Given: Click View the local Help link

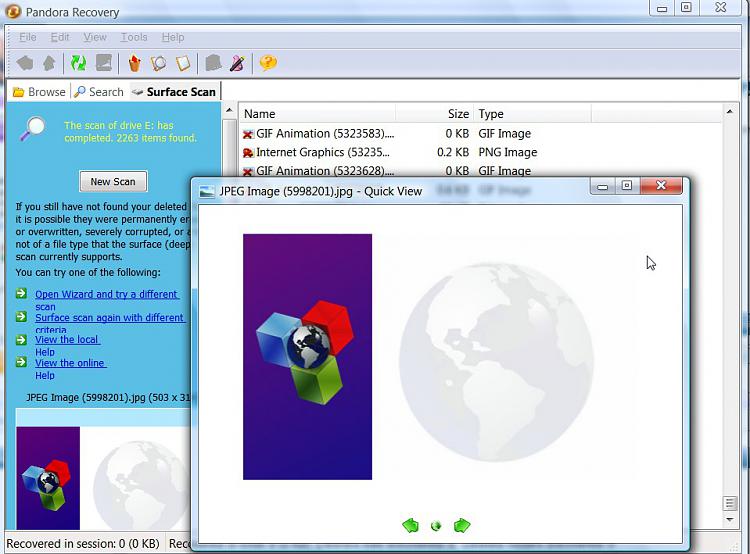Looking at the screenshot, I should pos(67,345).
